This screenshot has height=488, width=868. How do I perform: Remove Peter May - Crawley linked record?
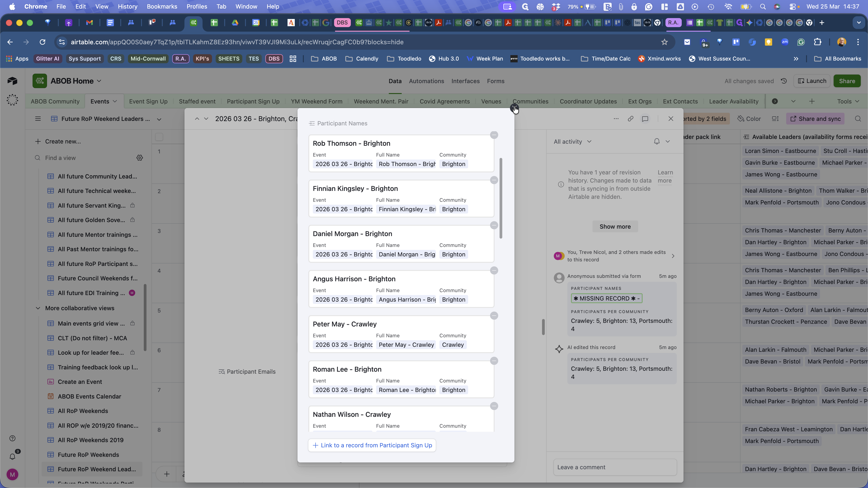tap(494, 316)
